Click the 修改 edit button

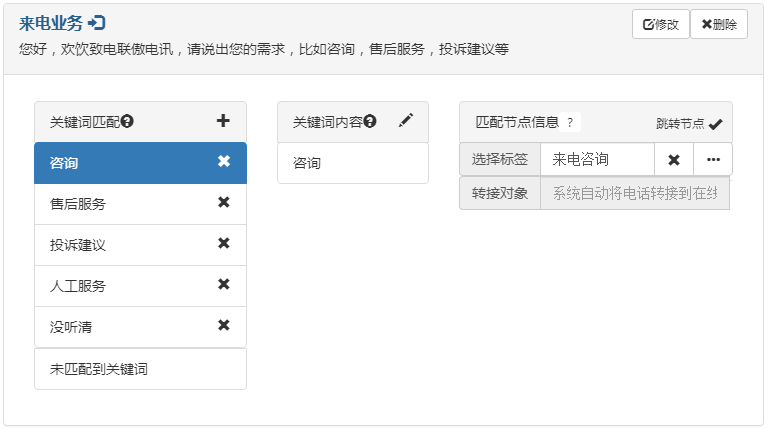coord(660,24)
